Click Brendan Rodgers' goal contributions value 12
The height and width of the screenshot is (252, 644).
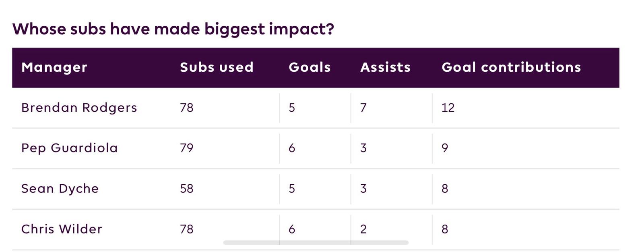[448, 108]
